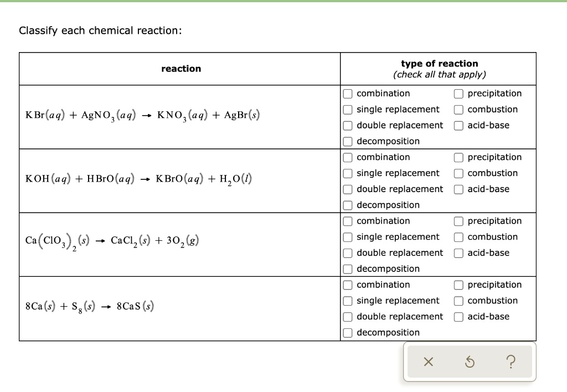The image size is (567, 392).
Task: Check single replacement for the 8Ca + S8 reaction
Action: coord(348,301)
